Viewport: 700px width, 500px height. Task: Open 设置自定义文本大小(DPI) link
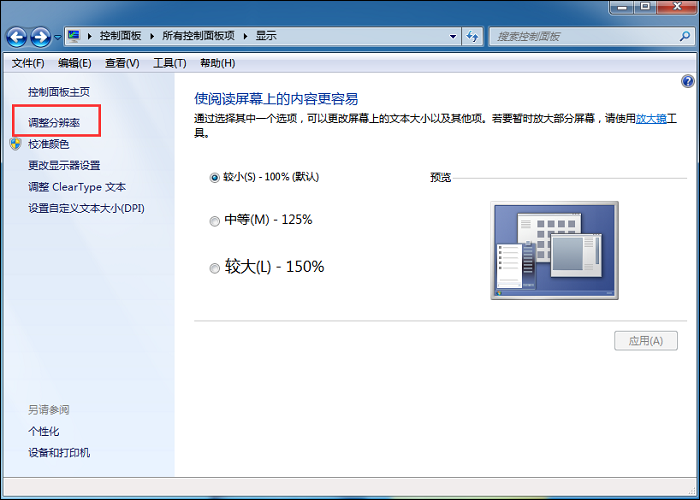(x=86, y=208)
